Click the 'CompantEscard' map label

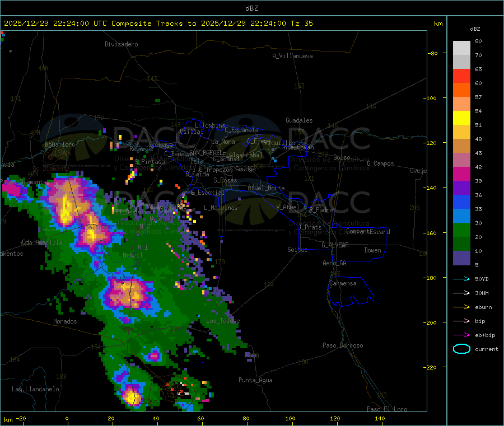point(368,231)
